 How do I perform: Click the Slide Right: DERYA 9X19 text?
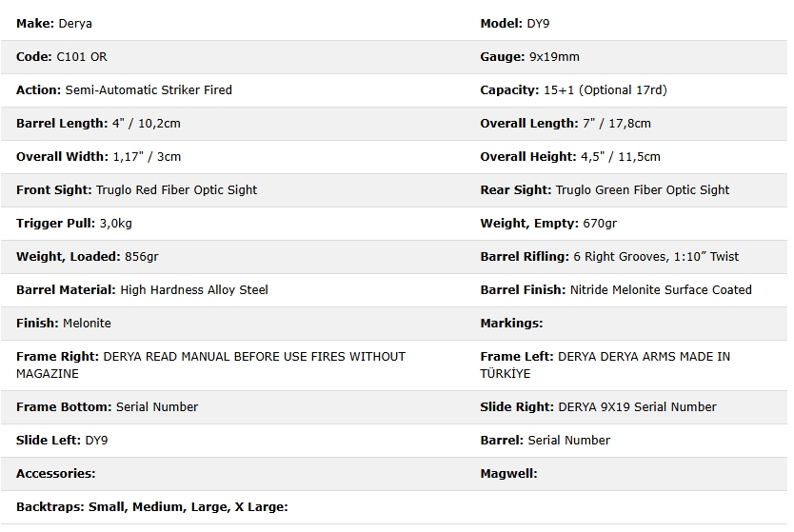598,406
